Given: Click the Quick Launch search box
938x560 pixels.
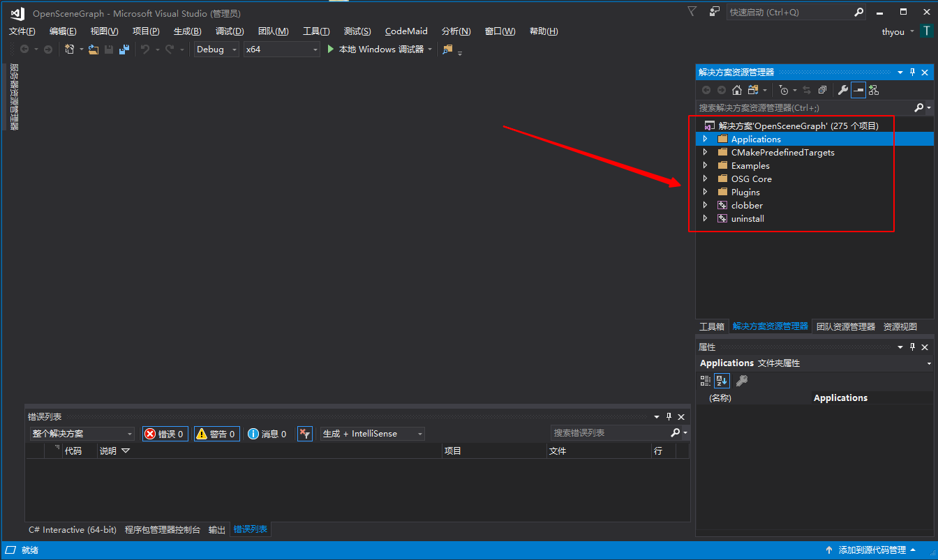Looking at the screenshot, I should click(x=789, y=13).
